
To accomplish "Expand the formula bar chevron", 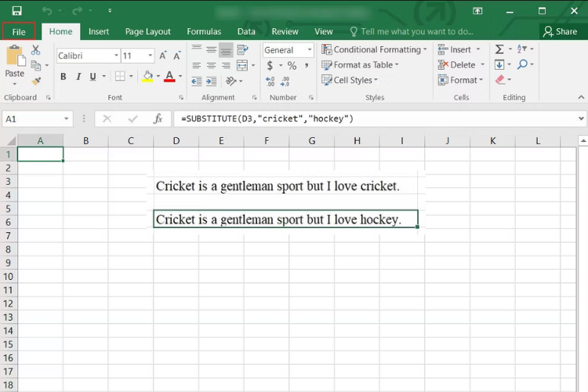I will pyautogui.click(x=581, y=118).
